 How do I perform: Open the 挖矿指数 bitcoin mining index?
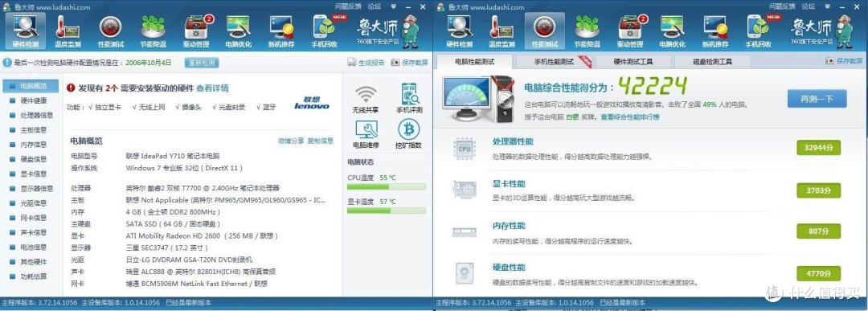[409, 134]
